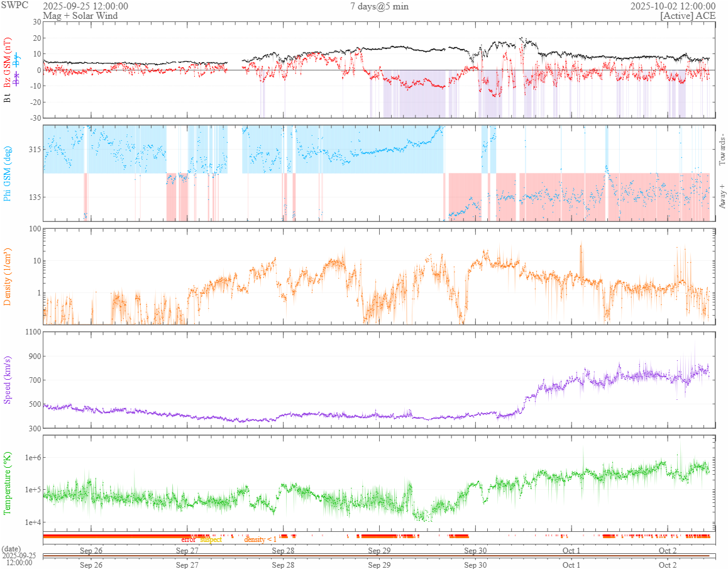Screen dimensions: 728x569
Task: Click the -20 tick on magnetic field axis
Action: [35, 102]
